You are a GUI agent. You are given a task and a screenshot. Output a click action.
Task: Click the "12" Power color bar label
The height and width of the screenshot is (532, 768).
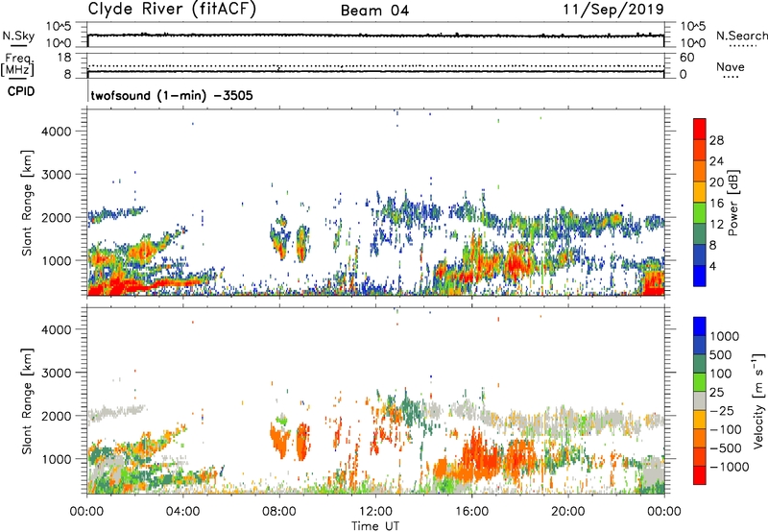716,225
